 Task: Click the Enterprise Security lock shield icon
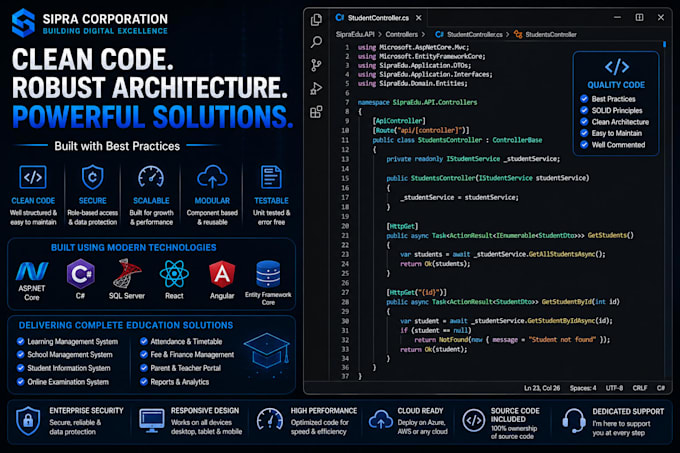pos(28,420)
